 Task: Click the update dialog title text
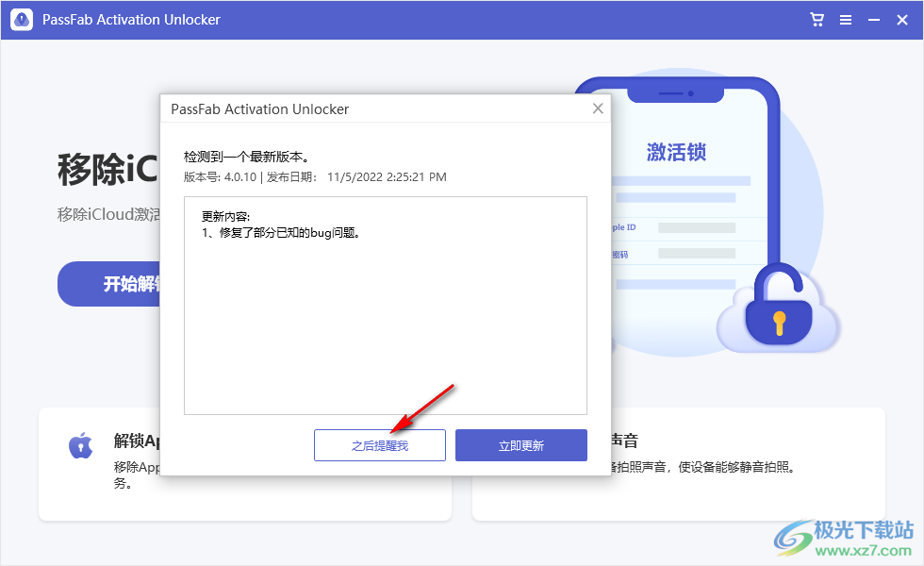[x=260, y=109]
